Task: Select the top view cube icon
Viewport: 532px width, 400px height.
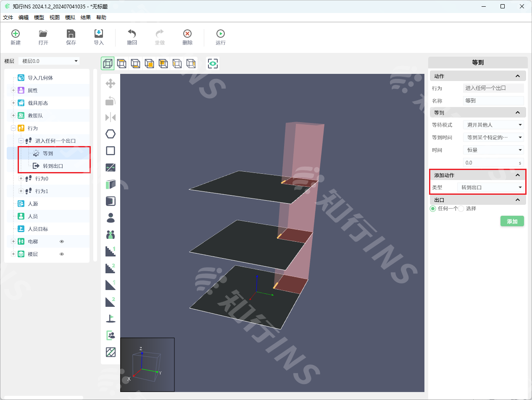Action: [x=121, y=63]
